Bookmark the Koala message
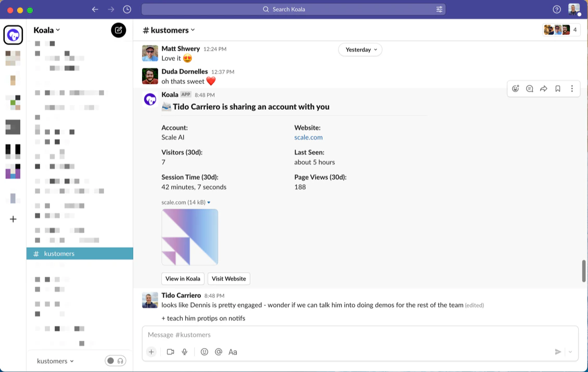Viewport: 588px width, 372px height. click(x=558, y=88)
